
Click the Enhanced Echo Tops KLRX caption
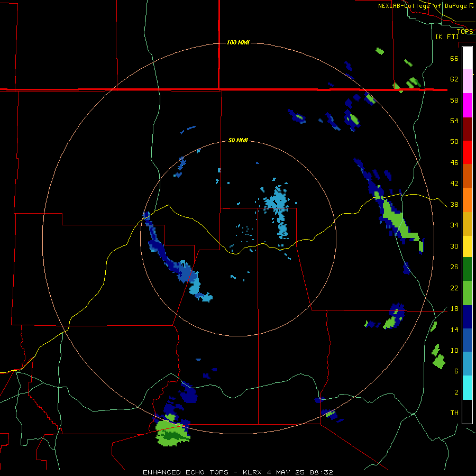pos(237,472)
